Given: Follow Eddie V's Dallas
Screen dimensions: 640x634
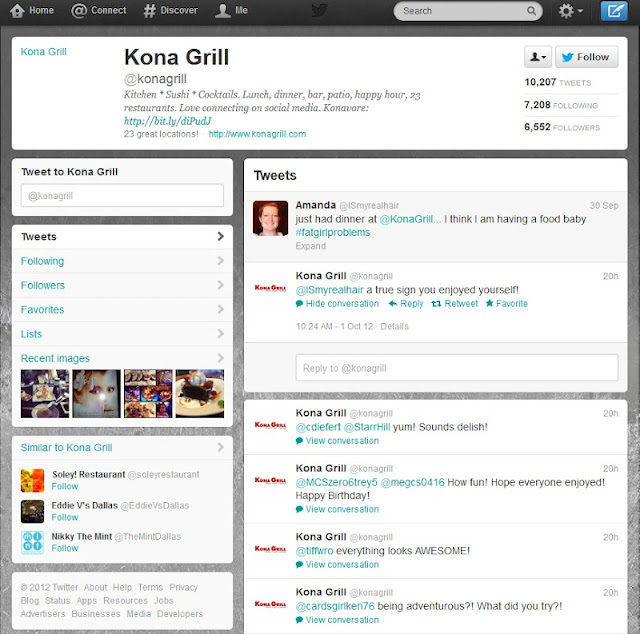Looking at the screenshot, I should [65, 517].
